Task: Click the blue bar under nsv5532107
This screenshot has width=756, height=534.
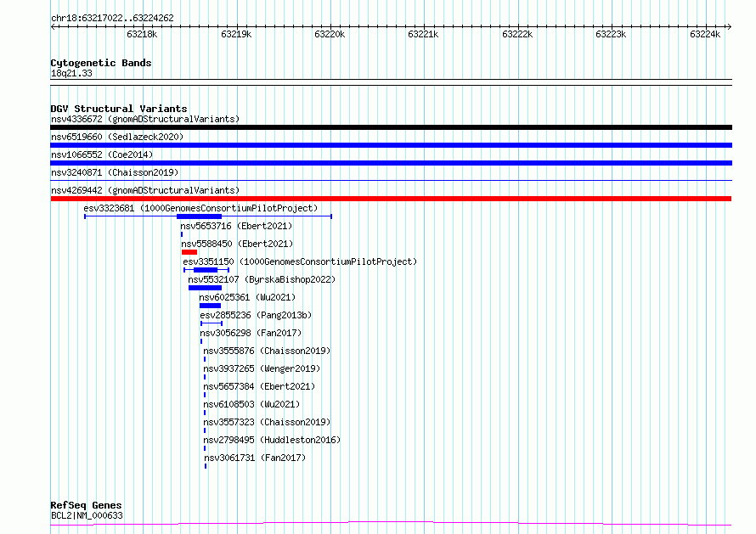Action: pyautogui.click(x=206, y=288)
